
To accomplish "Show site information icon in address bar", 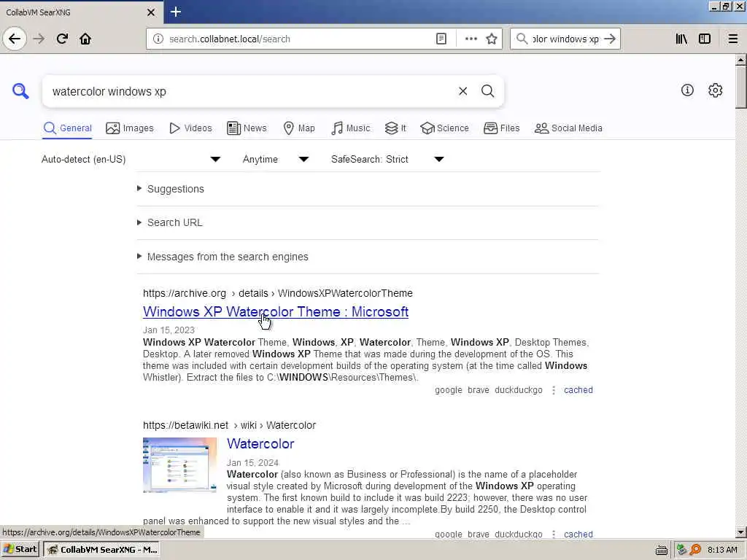I will click(x=158, y=39).
